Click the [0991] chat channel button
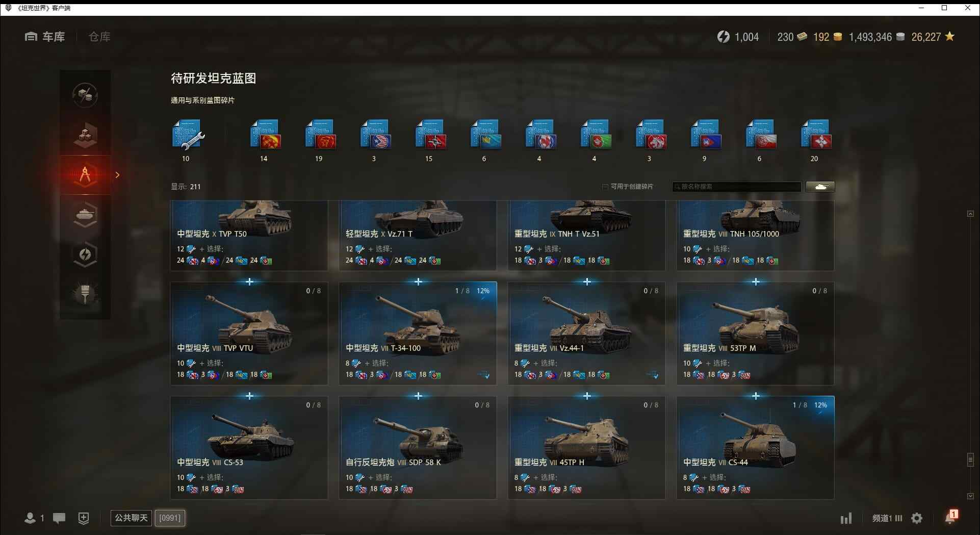 click(170, 518)
